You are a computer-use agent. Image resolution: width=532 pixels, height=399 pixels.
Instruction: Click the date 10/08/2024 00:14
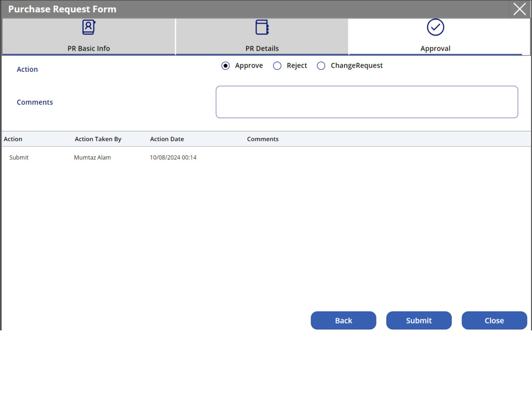tap(173, 157)
